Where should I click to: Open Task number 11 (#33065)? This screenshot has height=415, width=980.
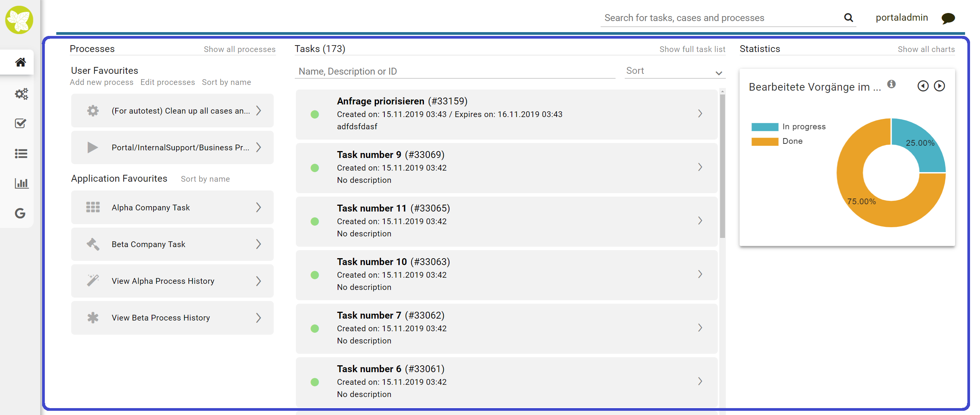click(x=506, y=221)
